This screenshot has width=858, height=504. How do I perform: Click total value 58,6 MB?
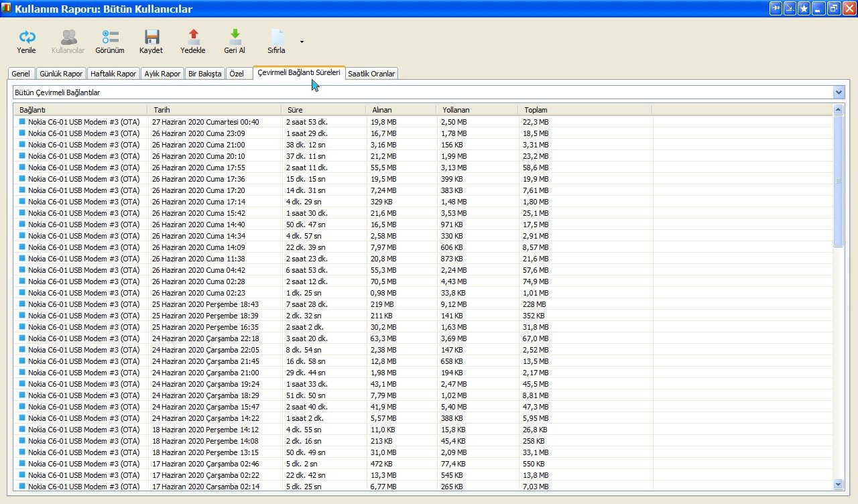click(536, 168)
